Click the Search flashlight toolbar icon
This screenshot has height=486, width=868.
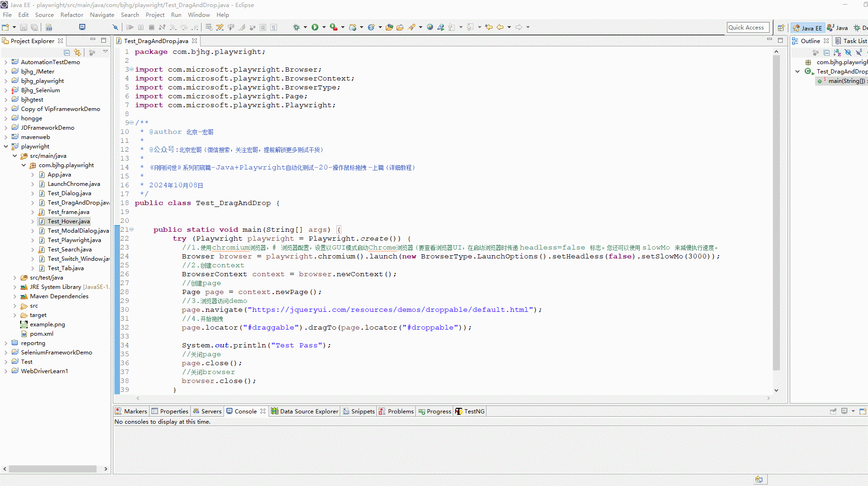click(x=412, y=27)
